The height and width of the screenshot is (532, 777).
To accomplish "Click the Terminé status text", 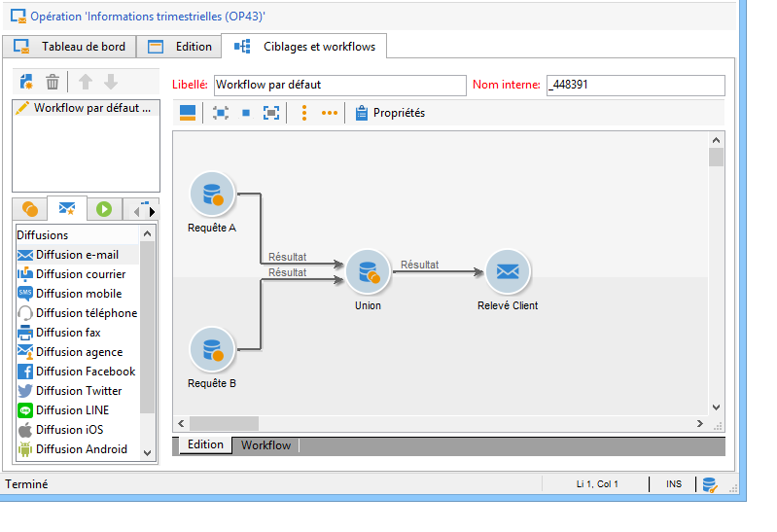I will (x=26, y=484).
